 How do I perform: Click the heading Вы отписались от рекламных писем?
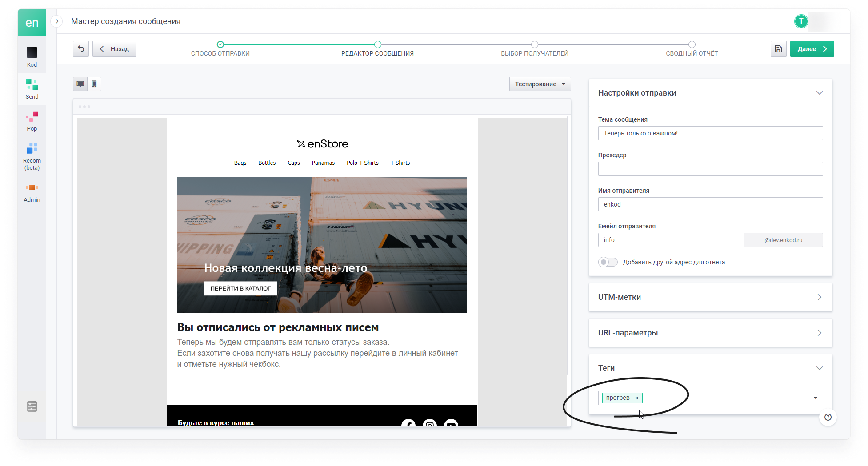(x=278, y=327)
